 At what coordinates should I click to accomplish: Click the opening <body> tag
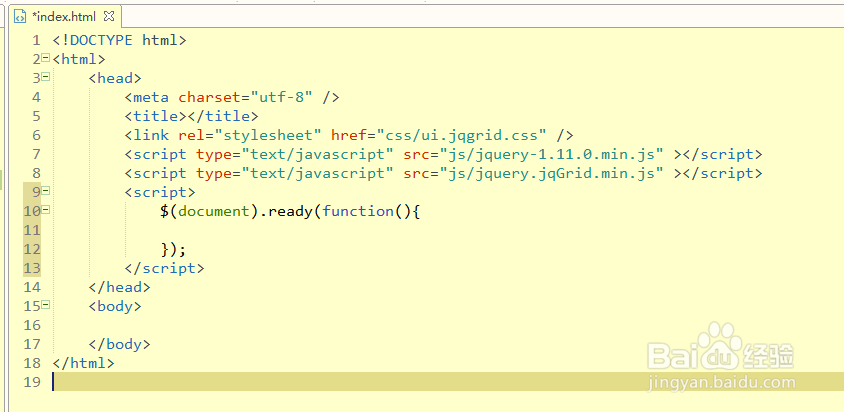tap(115, 306)
